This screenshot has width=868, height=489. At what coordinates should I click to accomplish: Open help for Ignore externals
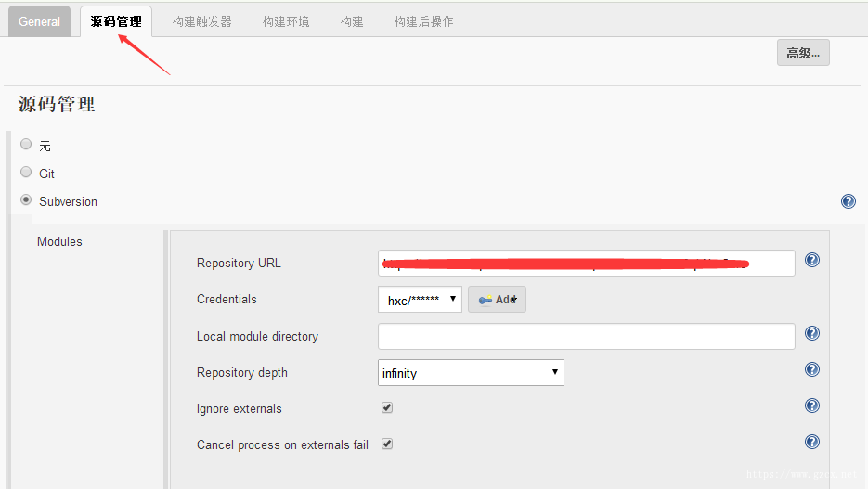click(812, 406)
